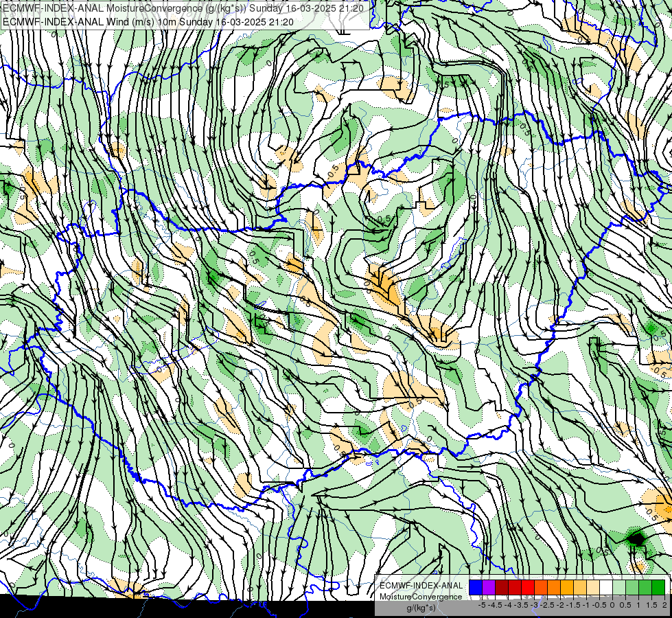
Task: Click the dark maroon legend swatch
Action: pos(502,587)
